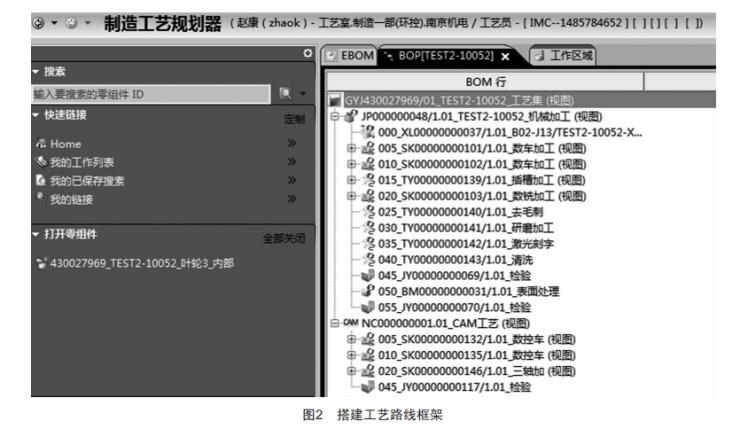
Task: Open the Home quick link
Action: 66,144
